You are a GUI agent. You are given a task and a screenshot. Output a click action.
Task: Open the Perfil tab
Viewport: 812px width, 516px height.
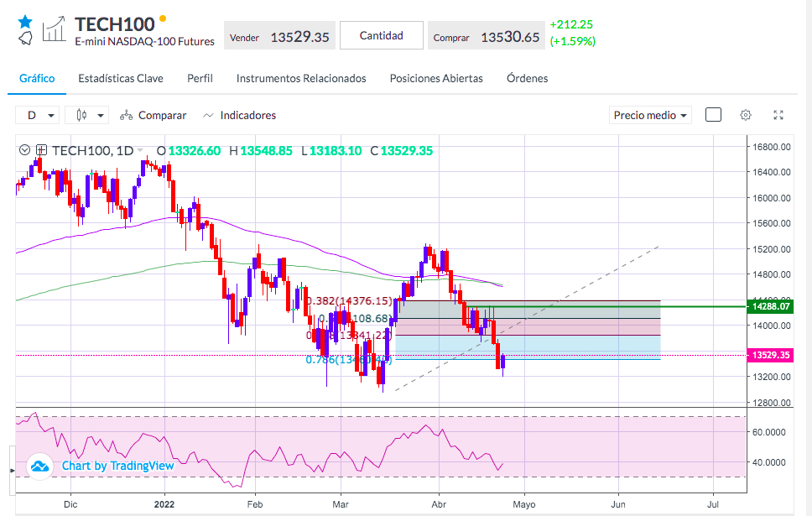click(x=200, y=78)
